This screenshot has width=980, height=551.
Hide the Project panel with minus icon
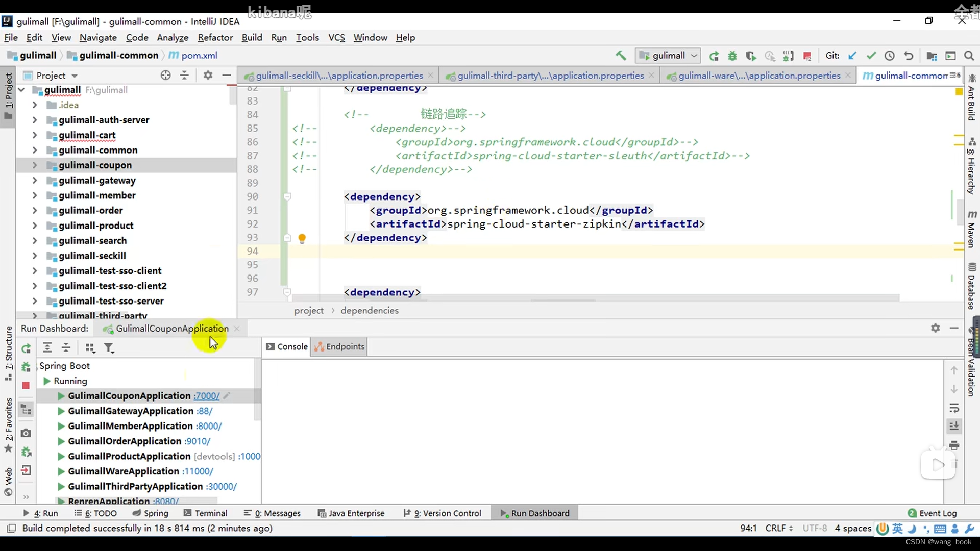point(227,76)
